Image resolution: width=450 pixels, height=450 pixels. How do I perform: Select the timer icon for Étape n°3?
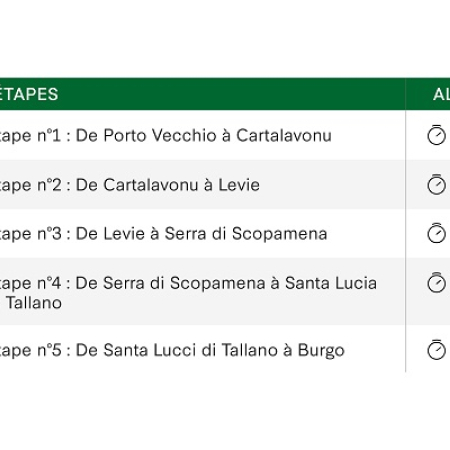click(x=436, y=233)
